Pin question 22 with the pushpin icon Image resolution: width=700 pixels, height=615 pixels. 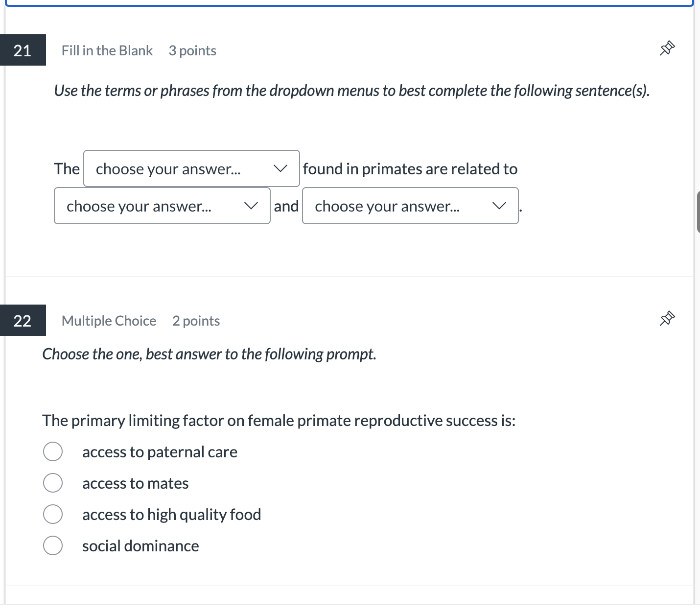667,319
